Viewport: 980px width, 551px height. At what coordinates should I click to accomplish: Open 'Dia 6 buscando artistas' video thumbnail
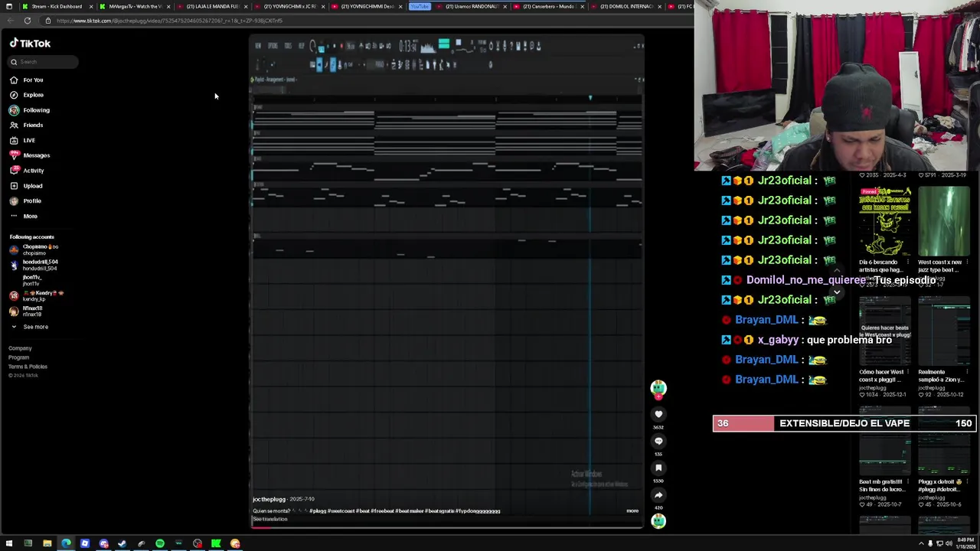click(885, 220)
